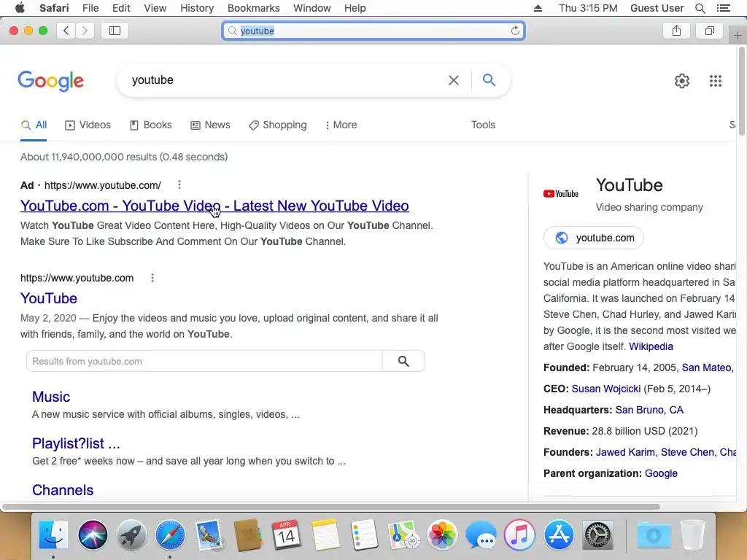Open Susan Wojcicki CEO link
The width and height of the screenshot is (747, 560).
[x=606, y=389]
